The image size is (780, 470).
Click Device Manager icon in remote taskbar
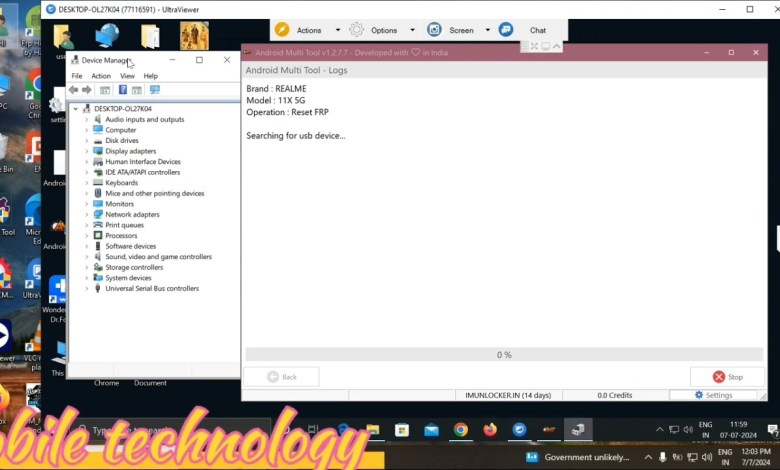tap(578, 430)
